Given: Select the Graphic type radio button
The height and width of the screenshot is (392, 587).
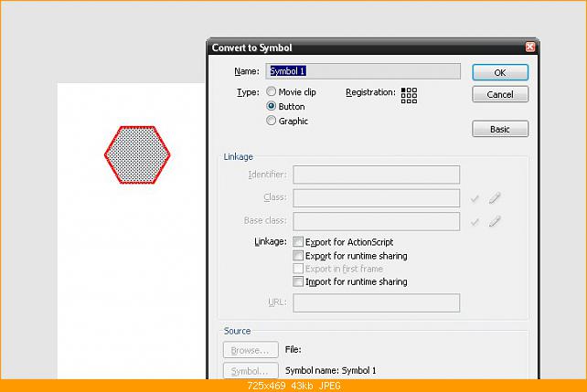Looking at the screenshot, I should pyautogui.click(x=271, y=121).
